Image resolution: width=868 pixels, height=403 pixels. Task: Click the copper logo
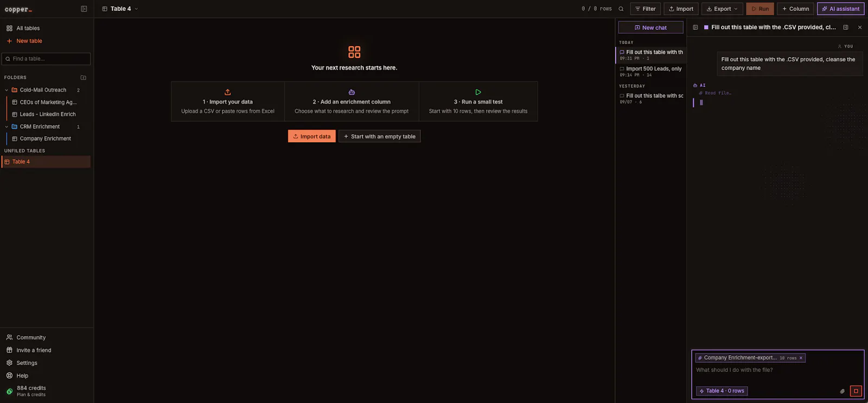[18, 9]
